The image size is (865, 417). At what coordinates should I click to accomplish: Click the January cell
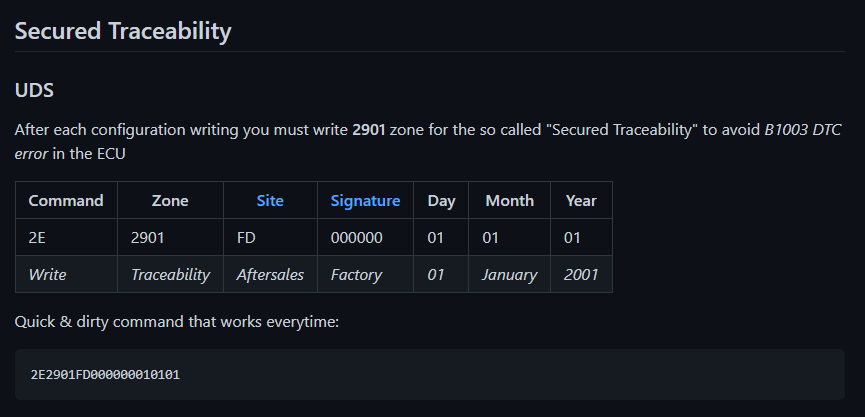(510, 274)
